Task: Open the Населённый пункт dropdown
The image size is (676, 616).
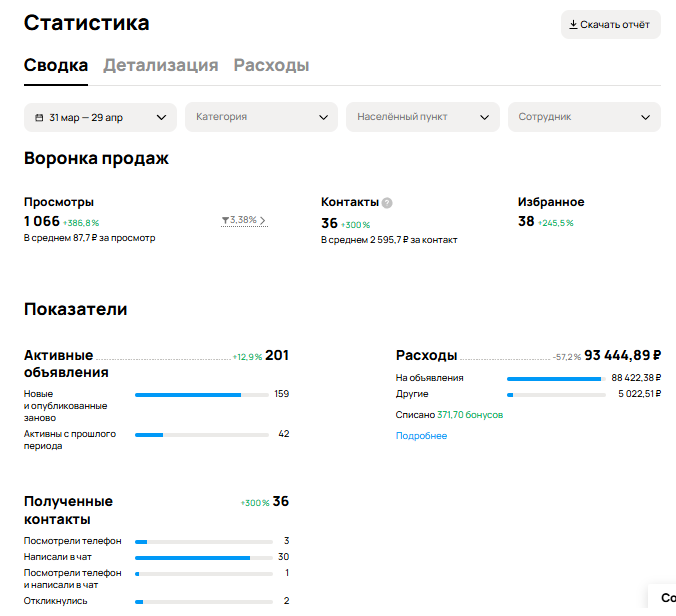Action: pos(422,117)
